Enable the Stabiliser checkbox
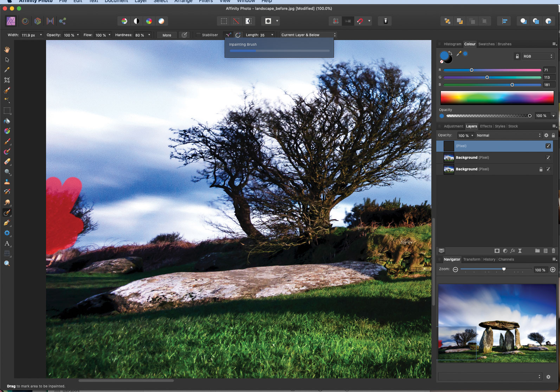Viewport: 560px width, 392px height. (x=198, y=35)
